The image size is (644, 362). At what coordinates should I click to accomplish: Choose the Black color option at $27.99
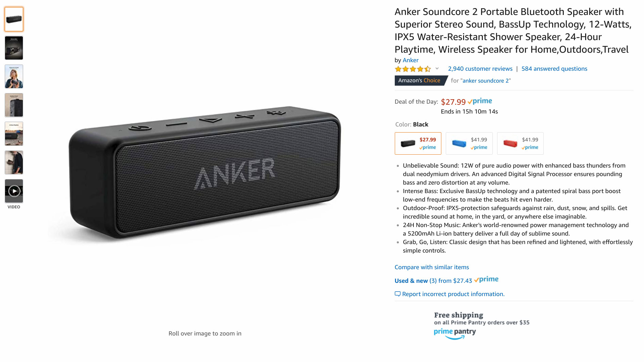tap(418, 143)
